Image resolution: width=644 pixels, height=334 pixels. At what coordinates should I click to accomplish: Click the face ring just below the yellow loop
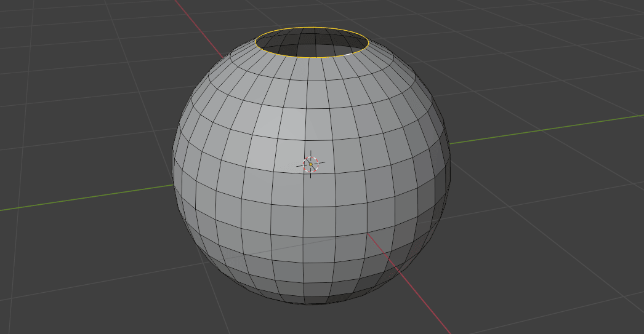click(312, 64)
